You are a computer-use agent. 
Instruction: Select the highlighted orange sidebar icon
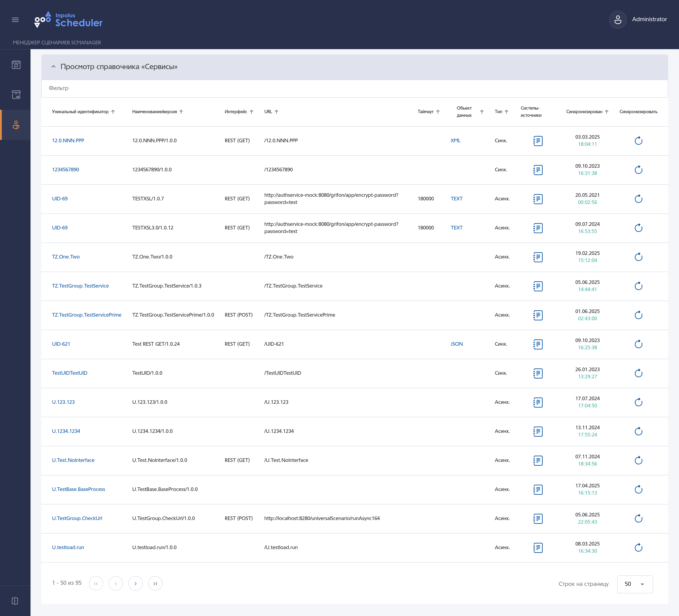pos(16,125)
